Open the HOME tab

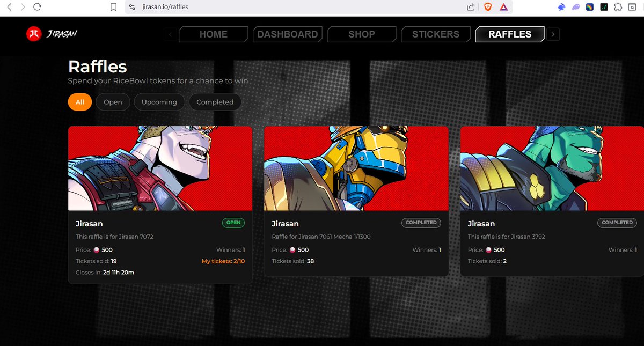(x=214, y=34)
